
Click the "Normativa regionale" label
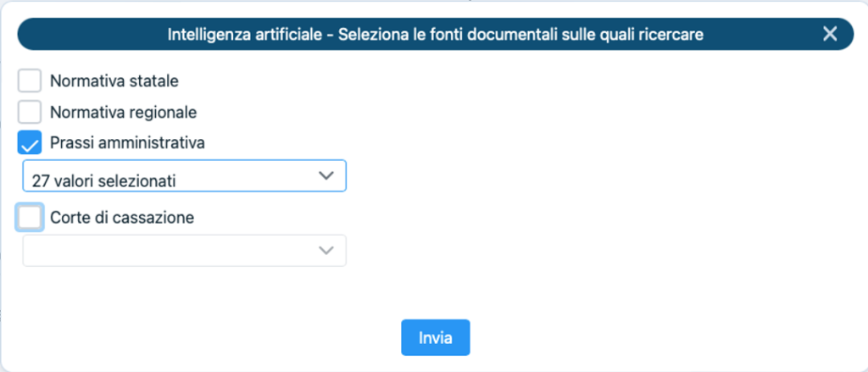click(124, 112)
